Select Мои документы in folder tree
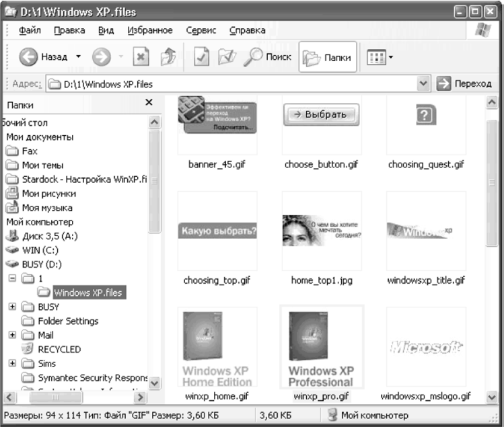 click(40, 137)
